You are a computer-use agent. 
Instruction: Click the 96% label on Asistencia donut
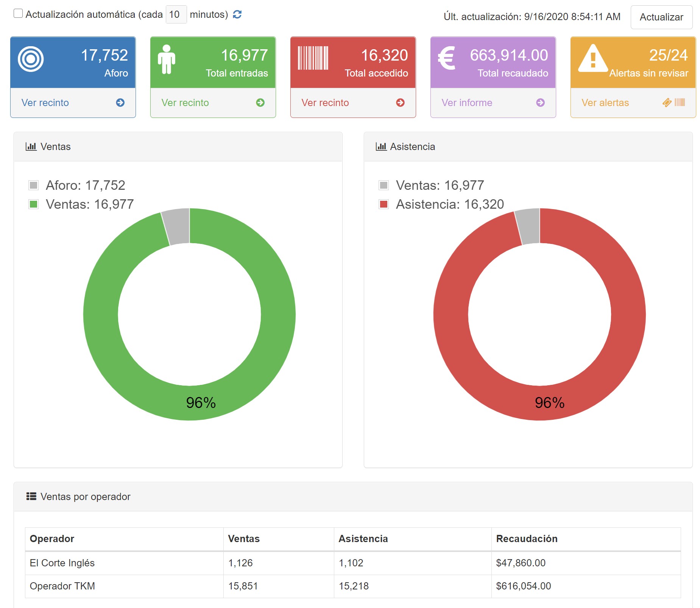point(549,403)
